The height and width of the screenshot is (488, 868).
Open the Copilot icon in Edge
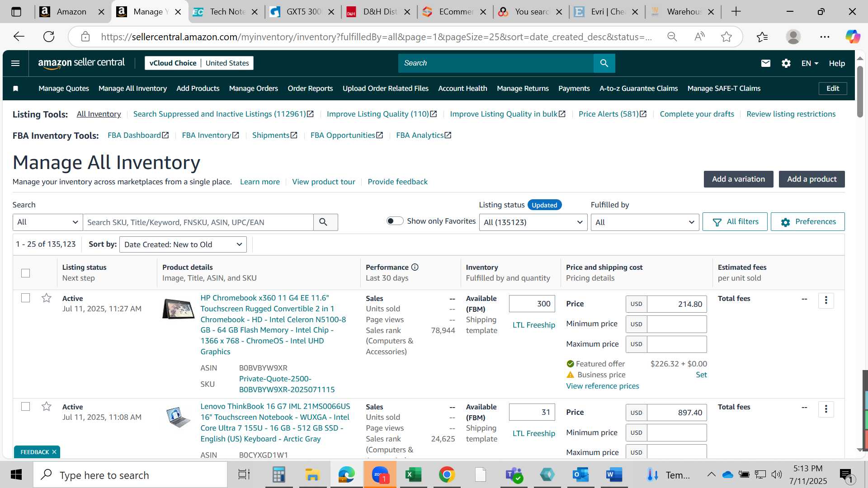click(853, 37)
